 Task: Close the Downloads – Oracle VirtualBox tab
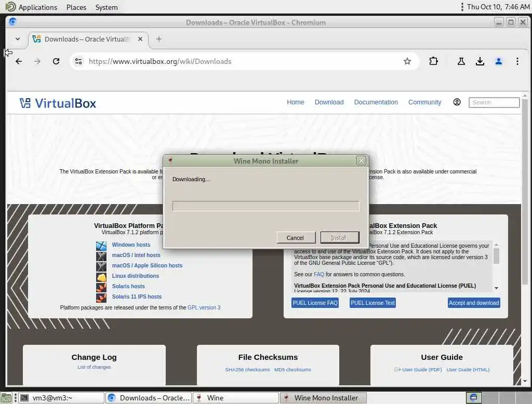click(x=140, y=39)
